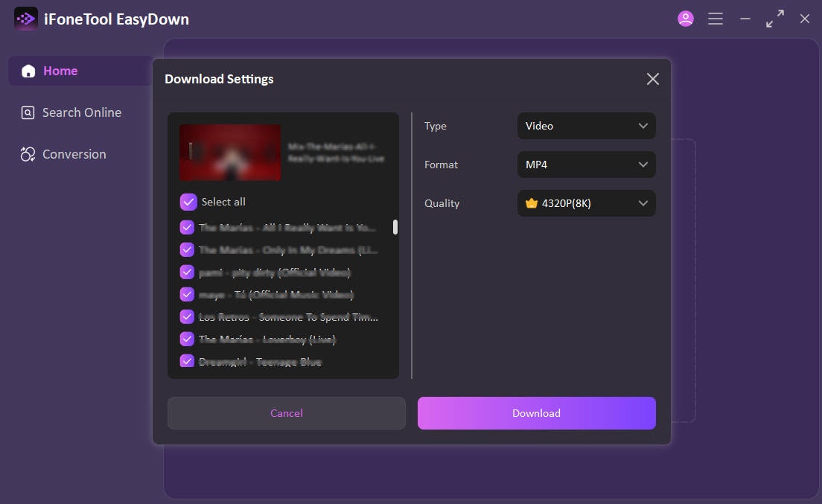The width and height of the screenshot is (822, 504).
Task: Click the red video thumbnail preview
Action: click(x=230, y=153)
